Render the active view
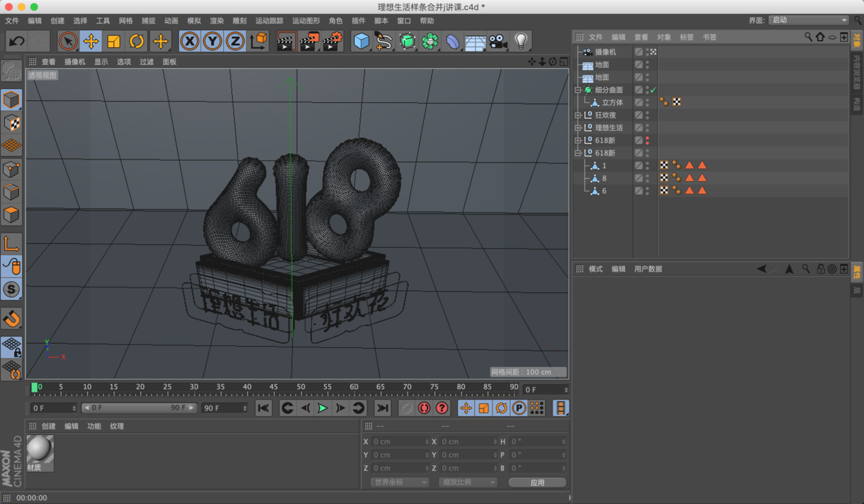Screen dimensions: 864x504 click(x=285, y=41)
